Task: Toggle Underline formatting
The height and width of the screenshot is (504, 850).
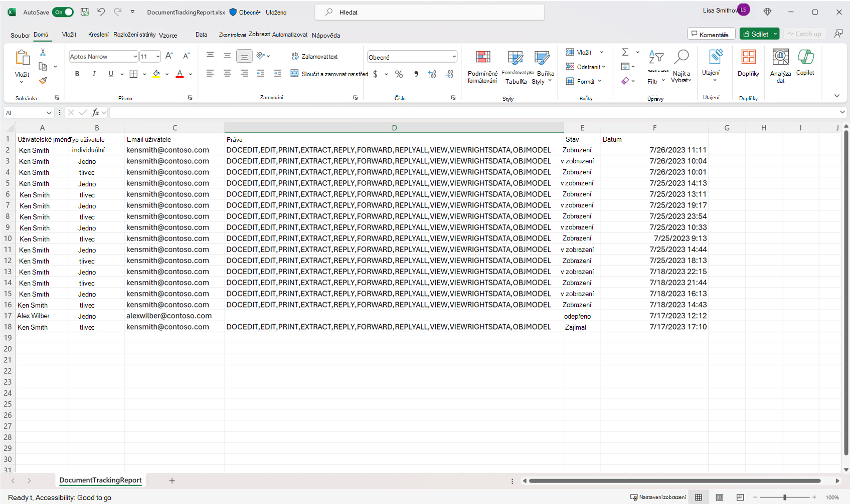Action: 111,74
